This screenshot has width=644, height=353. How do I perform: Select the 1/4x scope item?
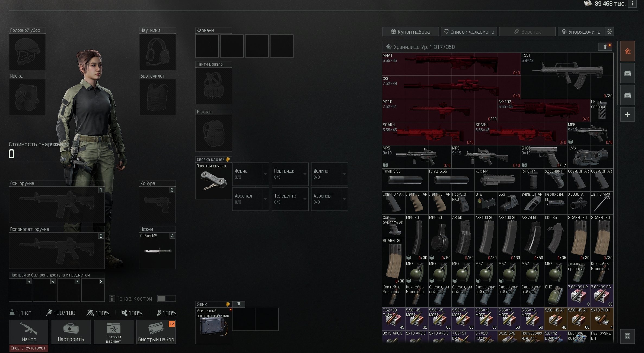coord(590,157)
